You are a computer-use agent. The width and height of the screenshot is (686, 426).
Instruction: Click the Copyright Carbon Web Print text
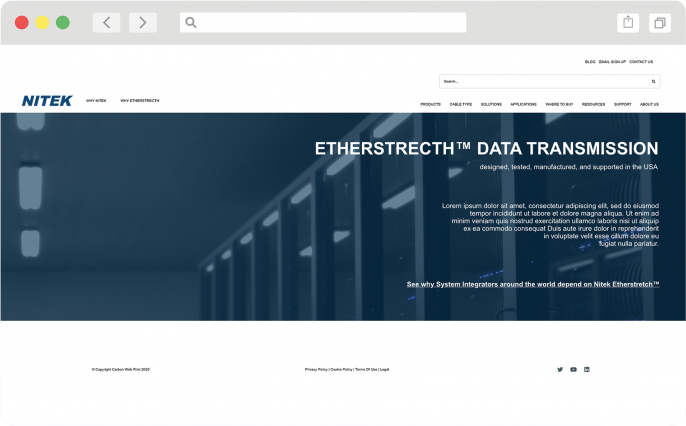(121, 370)
